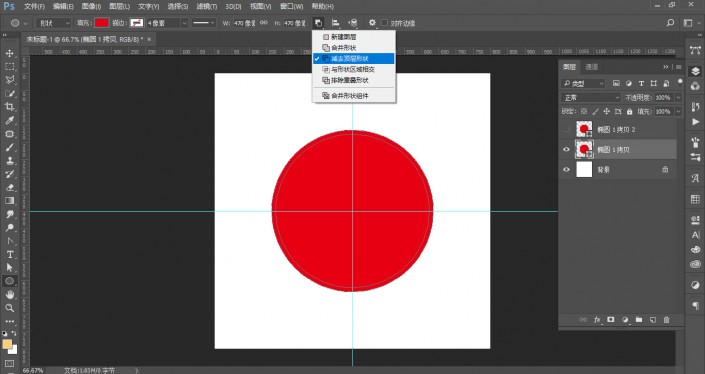Choose 新建图层 in path operations menu
This screenshot has width=705, height=374.
coord(354,37)
